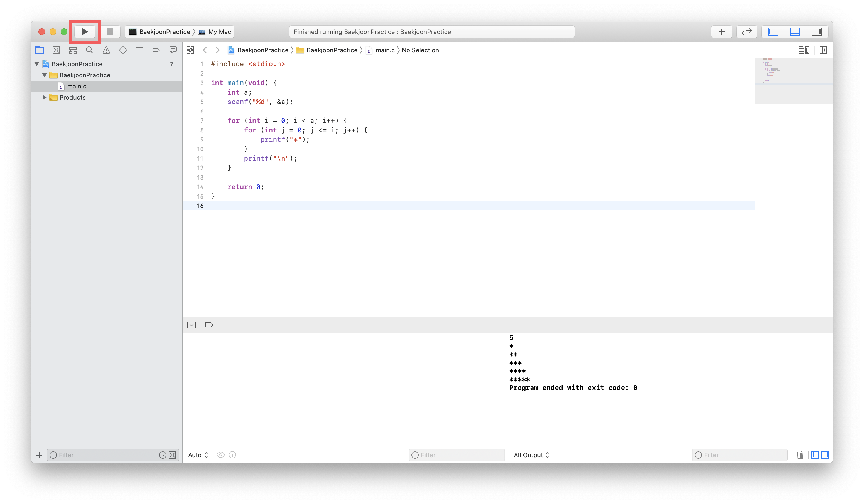Click the Run (play) button
Image resolution: width=864 pixels, height=504 pixels.
coord(84,32)
